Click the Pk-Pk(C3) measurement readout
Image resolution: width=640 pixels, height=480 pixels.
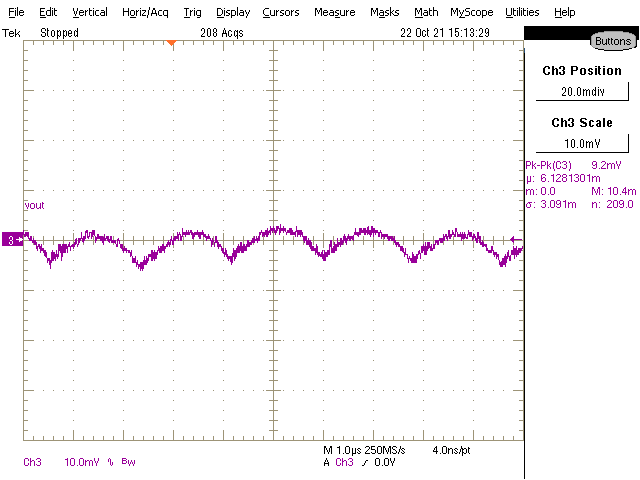click(573, 165)
